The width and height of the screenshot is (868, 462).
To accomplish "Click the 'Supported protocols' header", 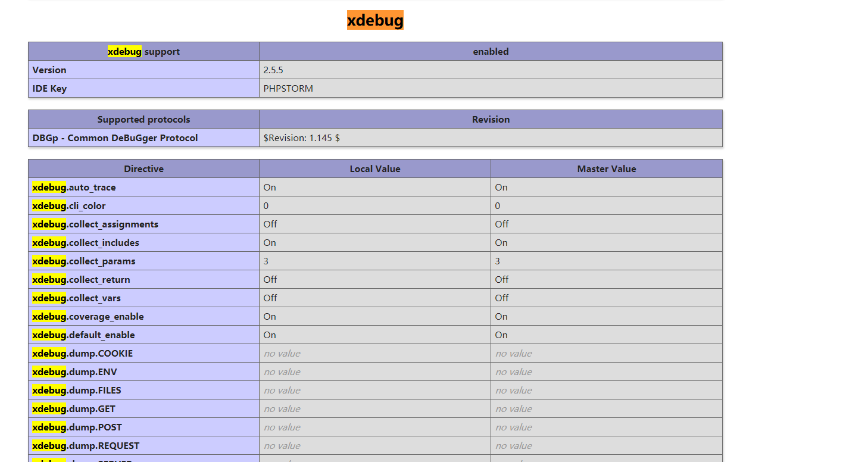I will tap(143, 119).
